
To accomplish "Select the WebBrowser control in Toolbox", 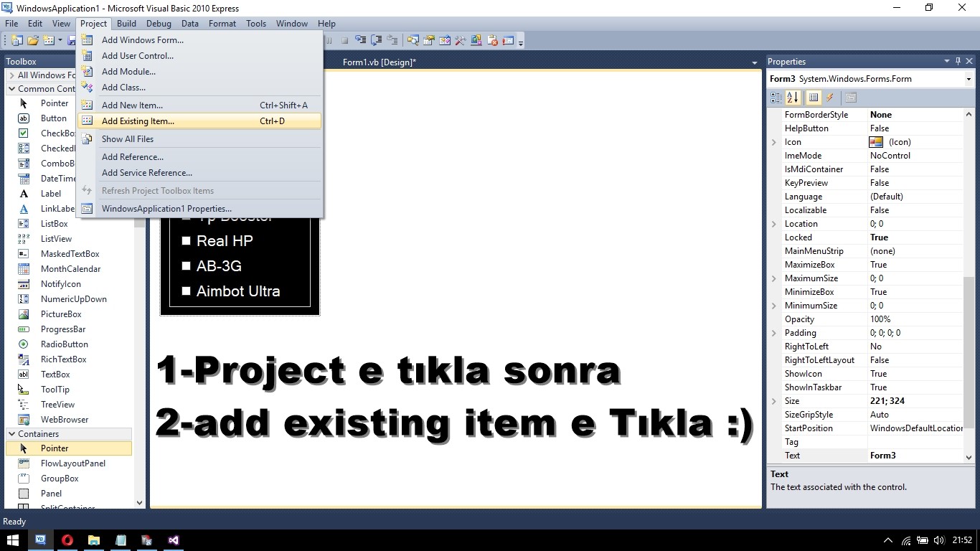I will pyautogui.click(x=70, y=420).
